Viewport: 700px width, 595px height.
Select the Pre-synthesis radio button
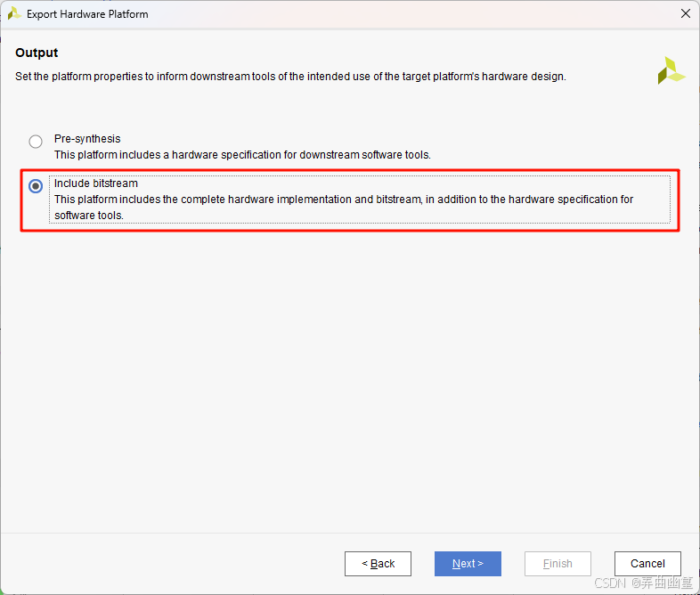(x=36, y=142)
